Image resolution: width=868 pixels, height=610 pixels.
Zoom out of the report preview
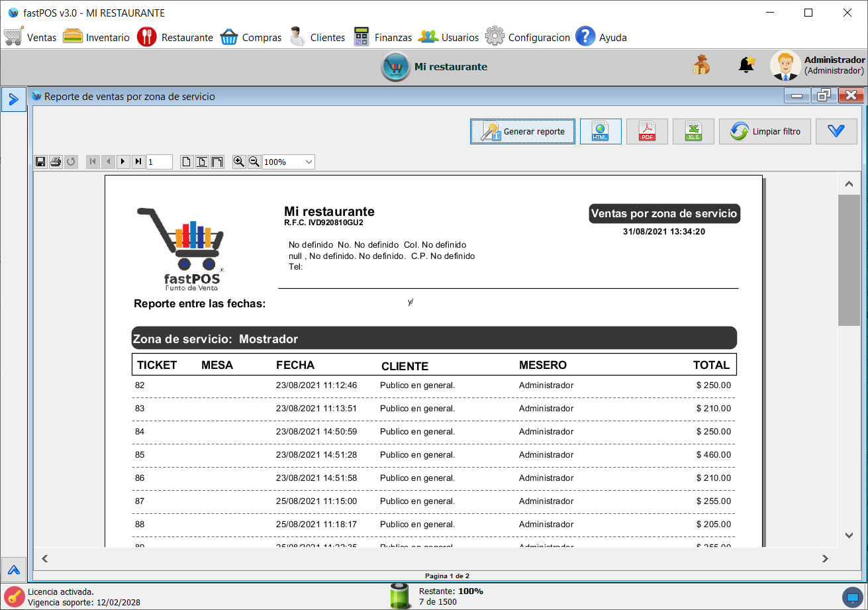(x=254, y=161)
